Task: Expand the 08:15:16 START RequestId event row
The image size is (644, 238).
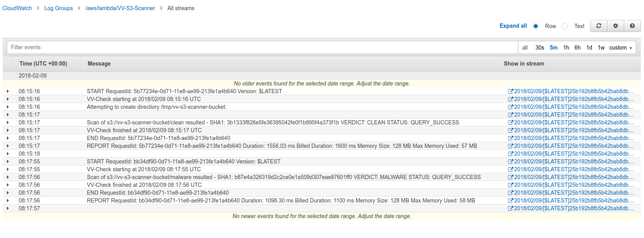Action: [7, 91]
